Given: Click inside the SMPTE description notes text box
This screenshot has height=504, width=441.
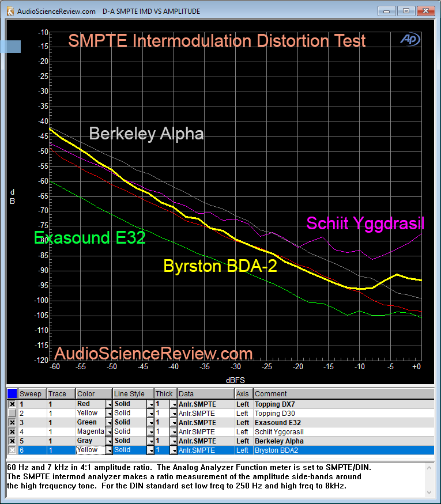Looking at the screenshot, I should click(x=216, y=480).
